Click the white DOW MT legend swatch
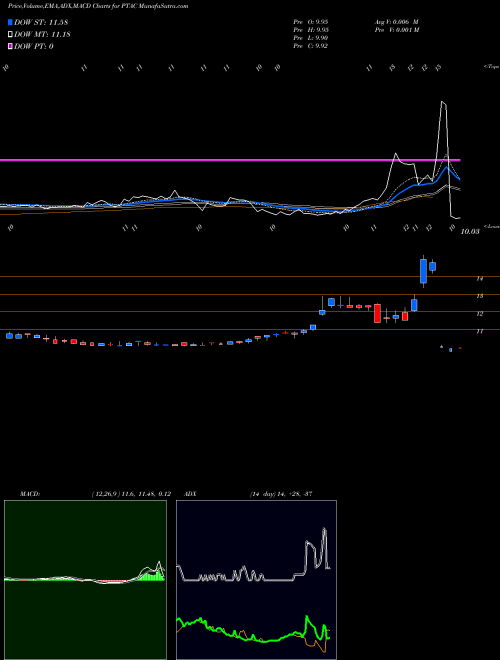Viewport: 500px width, 660px height. pyautogui.click(x=10, y=35)
